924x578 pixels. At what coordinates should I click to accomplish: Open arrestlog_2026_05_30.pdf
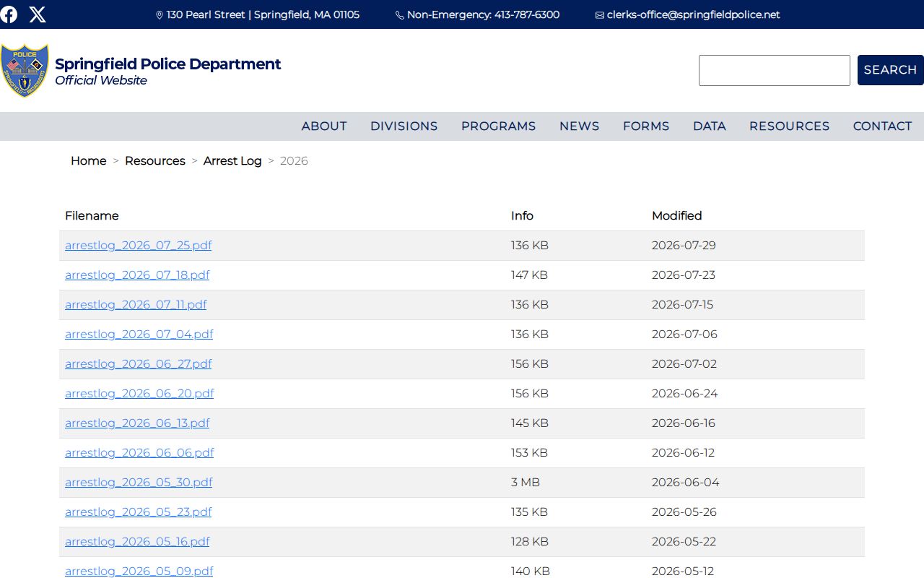[x=139, y=483]
